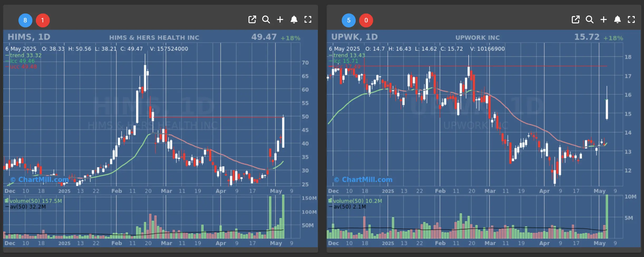Click V: 157524000 in HIMS data line
Viewport: 644px width, 257px height.
(169, 49)
